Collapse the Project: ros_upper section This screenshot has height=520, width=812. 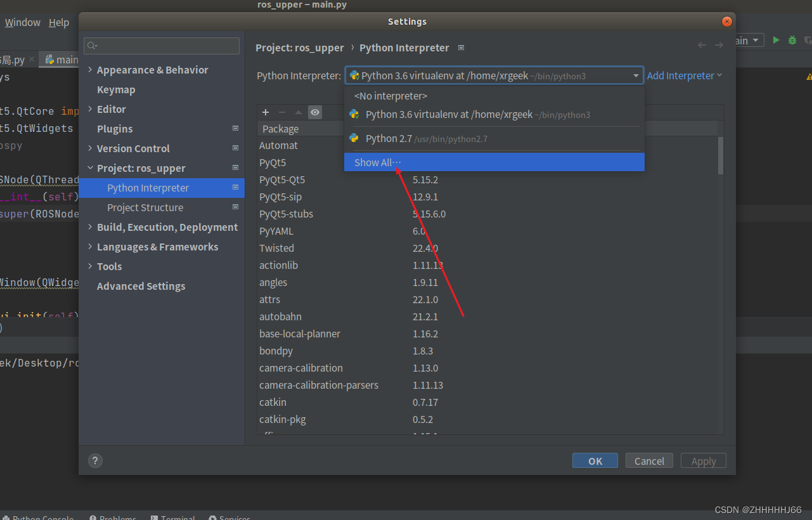pyautogui.click(x=89, y=168)
